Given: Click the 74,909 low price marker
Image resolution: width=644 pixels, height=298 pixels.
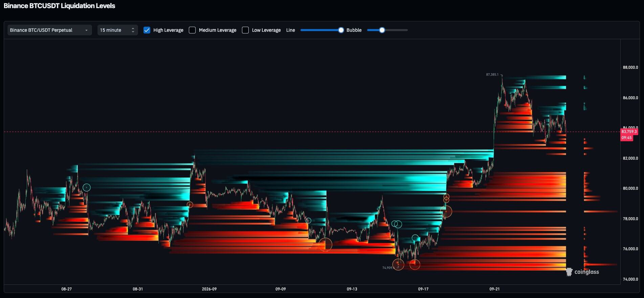Looking at the screenshot, I should [388, 268].
